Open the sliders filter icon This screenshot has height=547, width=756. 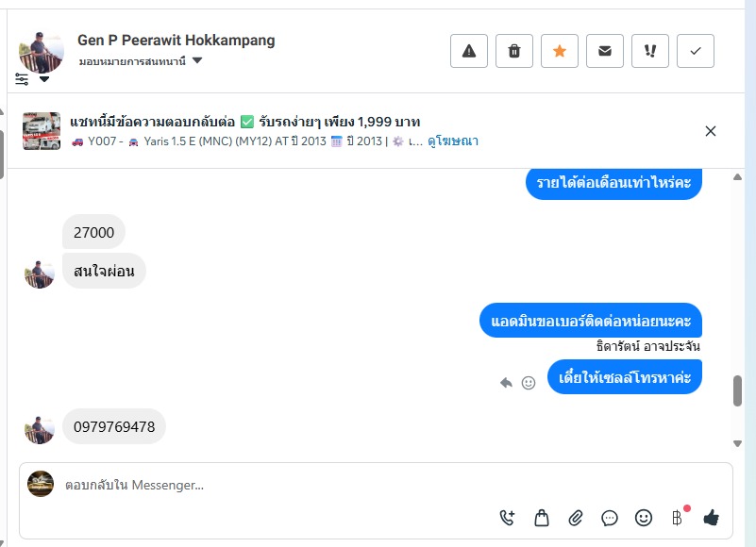point(22,79)
